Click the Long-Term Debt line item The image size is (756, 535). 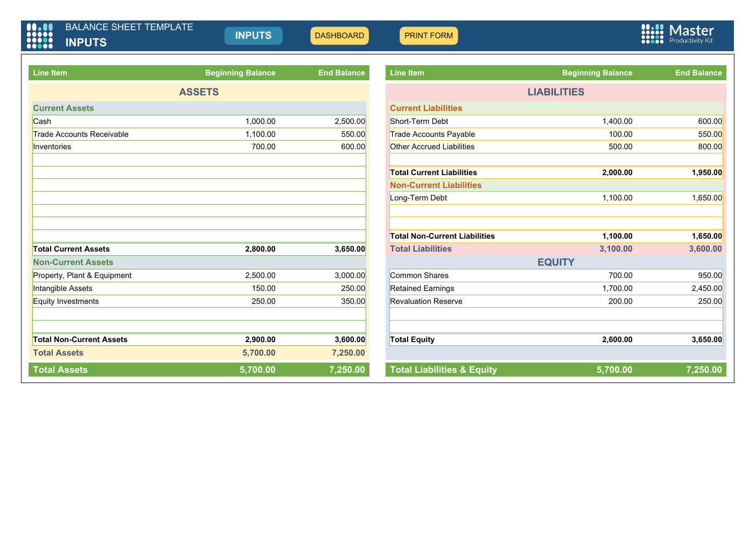[x=418, y=198]
